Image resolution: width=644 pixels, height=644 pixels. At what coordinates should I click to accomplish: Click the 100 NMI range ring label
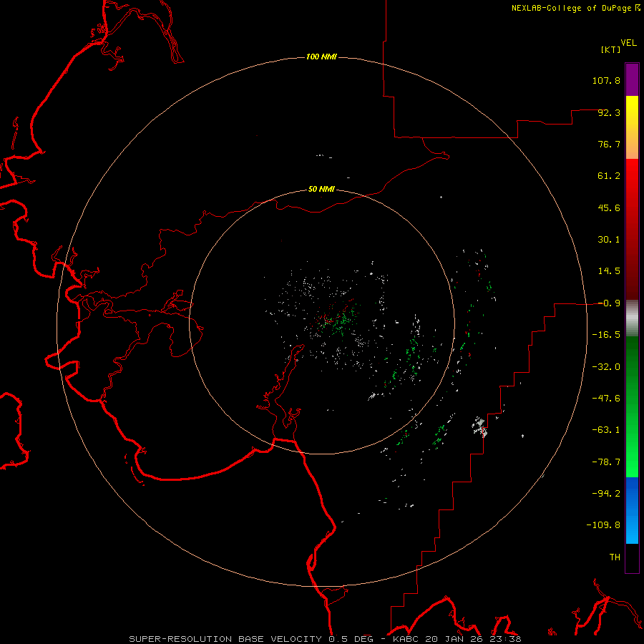321,57
